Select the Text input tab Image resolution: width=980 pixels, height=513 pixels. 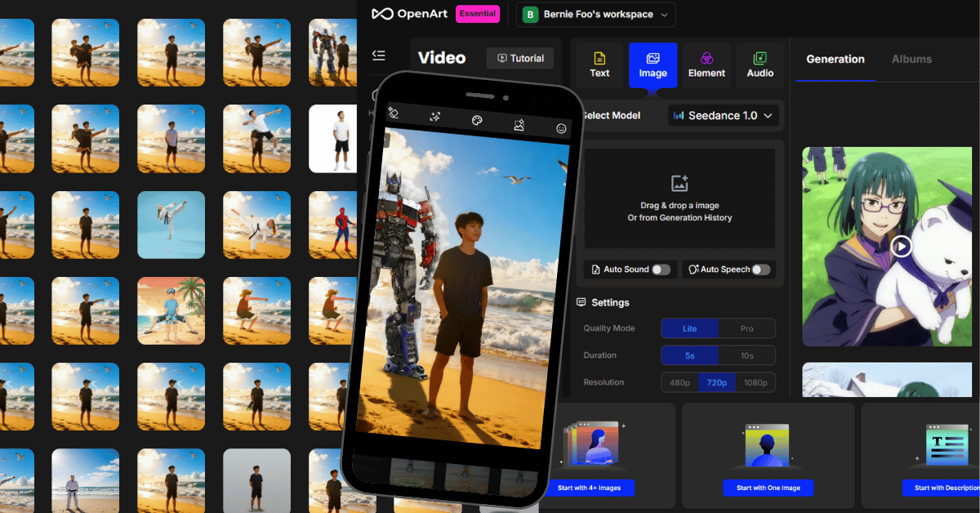pos(599,65)
